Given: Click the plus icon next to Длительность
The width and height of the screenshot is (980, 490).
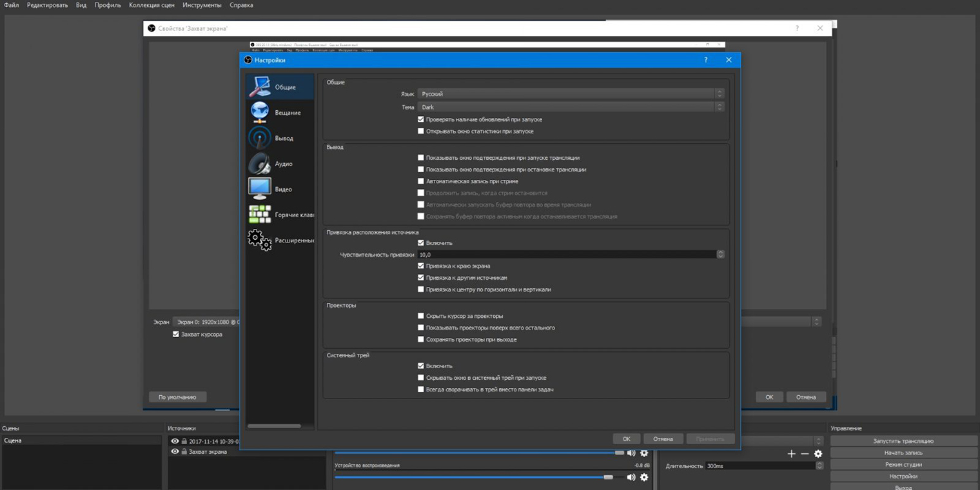Looking at the screenshot, I should tap(792, 454).
